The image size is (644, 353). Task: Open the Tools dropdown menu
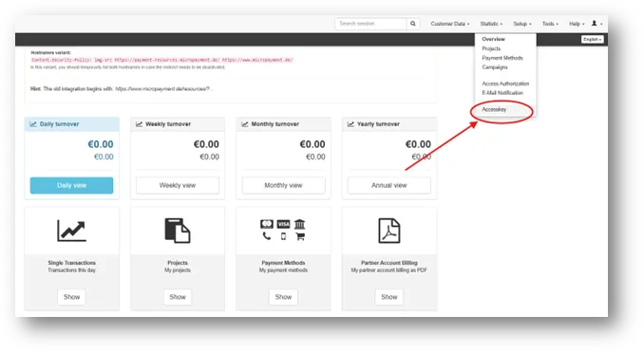(x=550, y=24)
